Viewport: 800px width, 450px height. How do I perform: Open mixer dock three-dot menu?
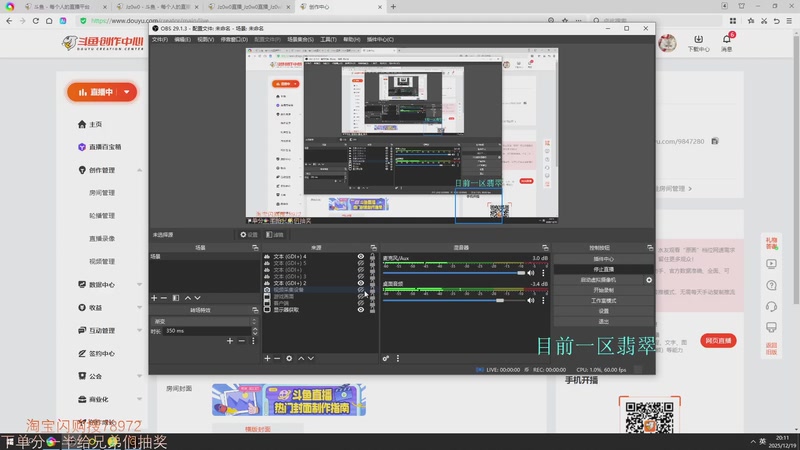(398, 359)
